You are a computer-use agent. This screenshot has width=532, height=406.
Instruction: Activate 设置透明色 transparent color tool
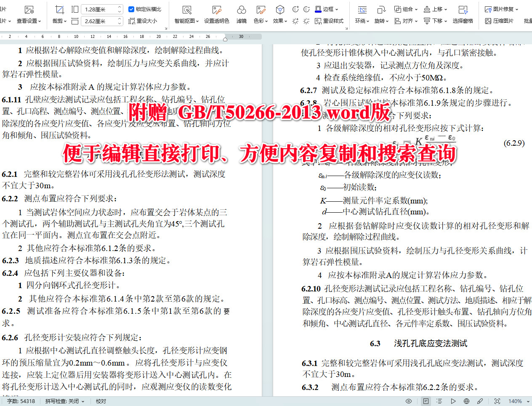217,9
